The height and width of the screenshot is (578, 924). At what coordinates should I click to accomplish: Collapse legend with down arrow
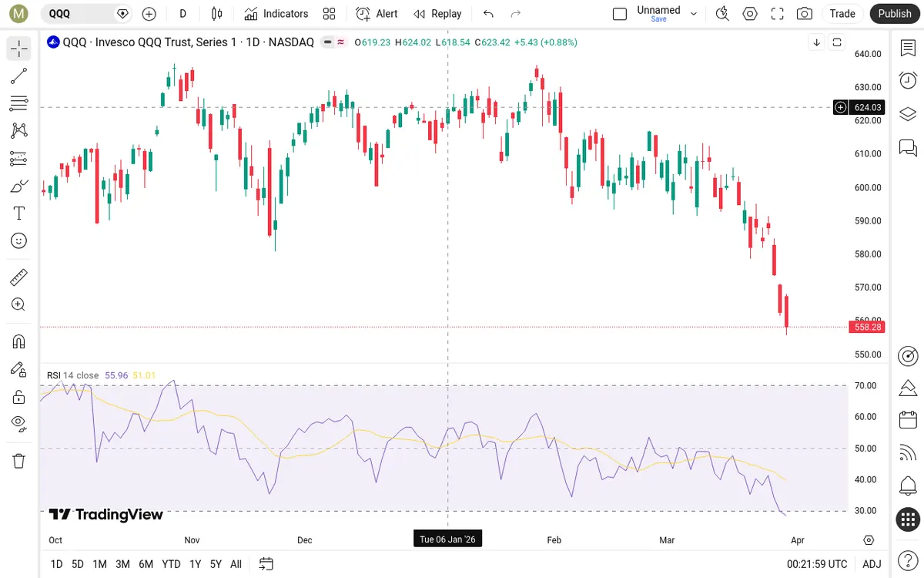click(816, 42)
